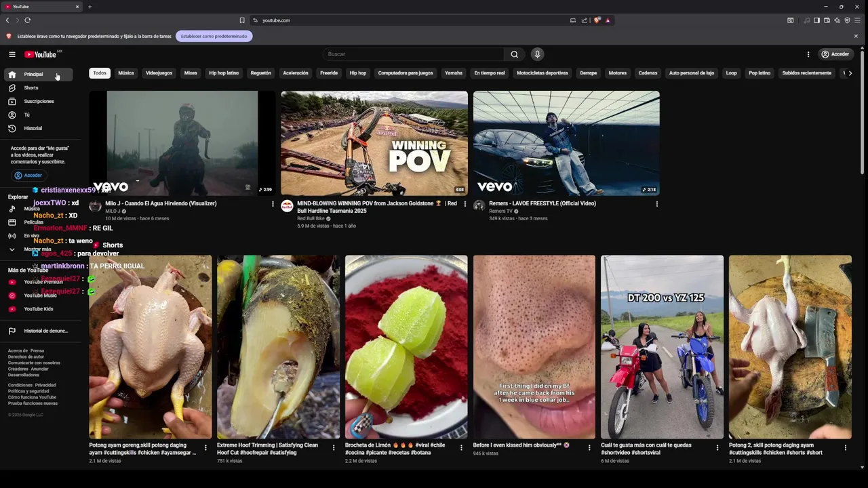Open options for DT 200 vs YZ short

(717, 448)
